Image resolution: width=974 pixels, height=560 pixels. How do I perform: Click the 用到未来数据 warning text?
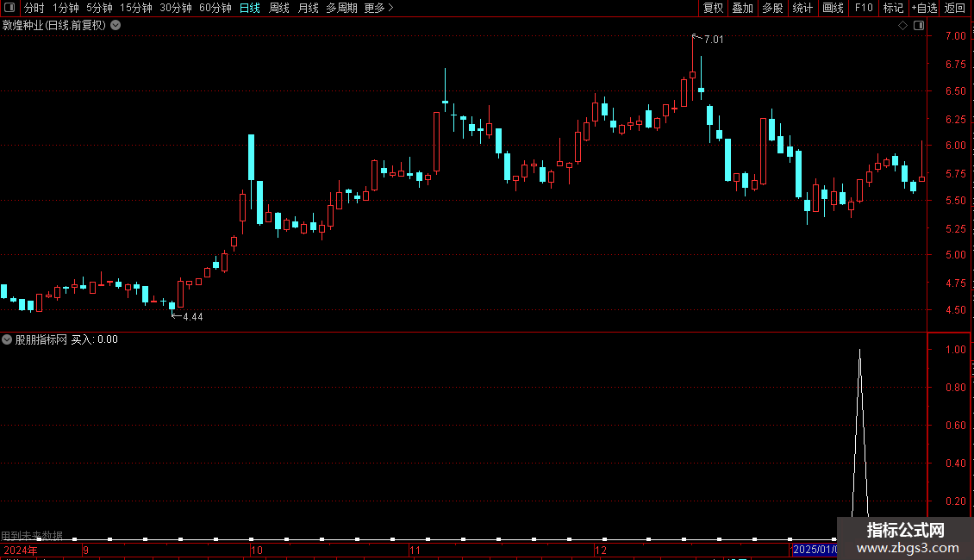tap(32, 535)
